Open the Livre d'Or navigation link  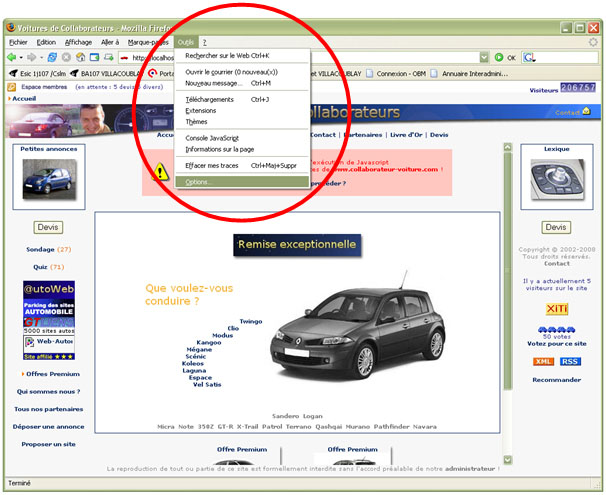click(x=406, y=135)
